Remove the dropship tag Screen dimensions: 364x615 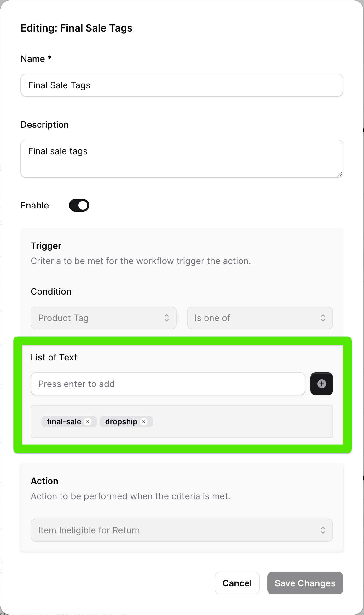point(144,422)
